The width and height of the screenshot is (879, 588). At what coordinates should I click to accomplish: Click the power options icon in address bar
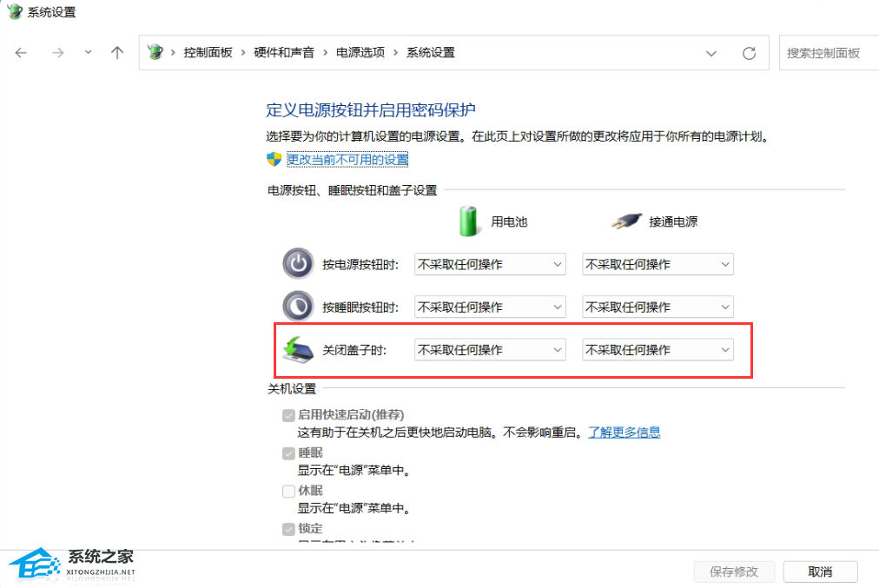coord(155,52)
